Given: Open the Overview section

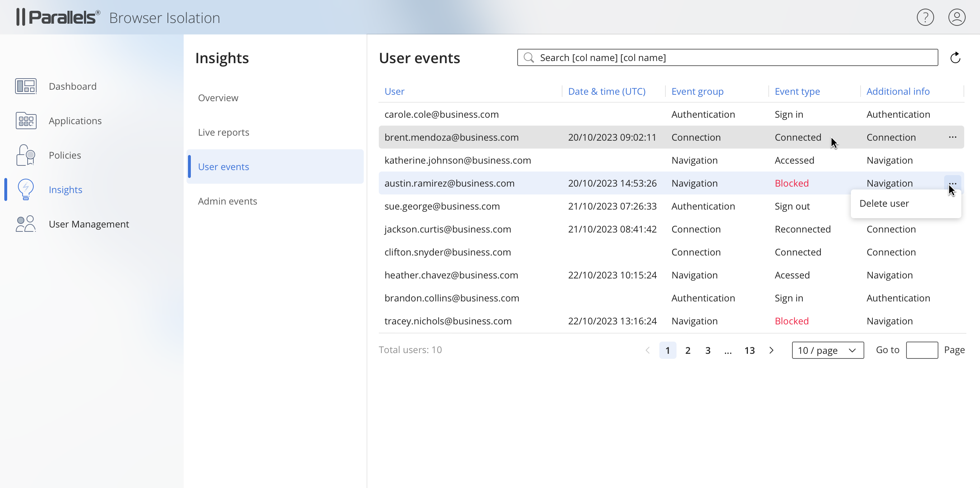Looking at the screenshot, I should point(218,98).
